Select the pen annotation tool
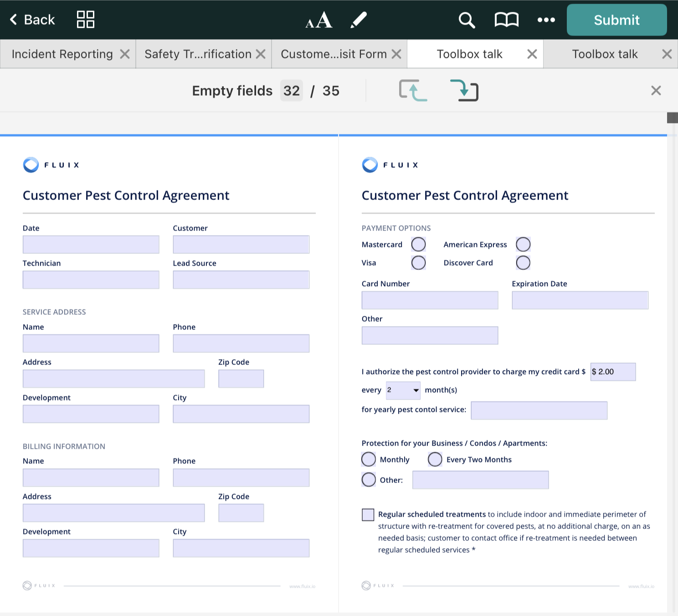Screen dimensions: 678x616 coord(359,20)
